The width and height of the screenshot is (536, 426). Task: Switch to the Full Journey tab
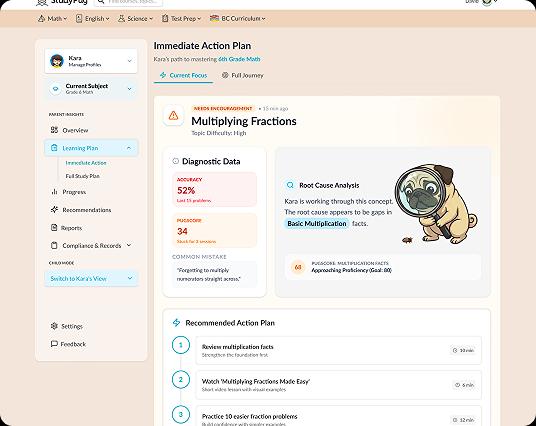(242, 75)
